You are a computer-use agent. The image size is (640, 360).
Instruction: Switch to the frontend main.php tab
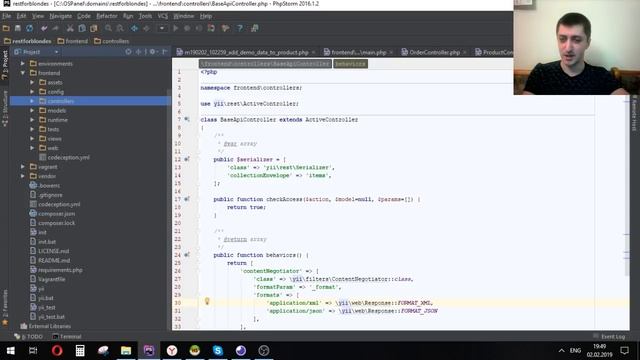(x=358, y=52)
